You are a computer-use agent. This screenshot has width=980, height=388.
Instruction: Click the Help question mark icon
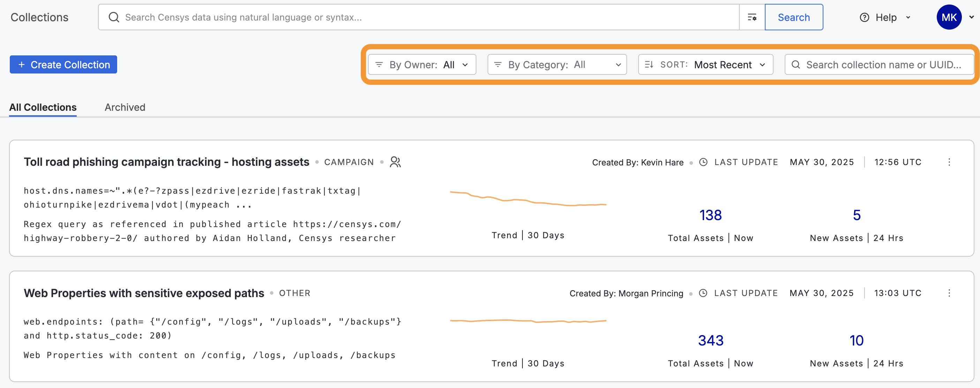pos(864,17)
